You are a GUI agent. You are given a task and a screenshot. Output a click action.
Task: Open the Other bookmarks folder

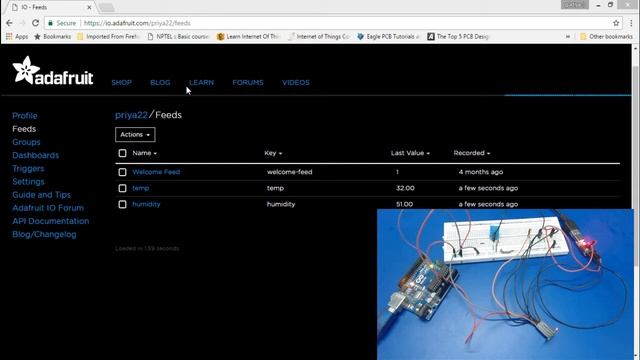606,37
